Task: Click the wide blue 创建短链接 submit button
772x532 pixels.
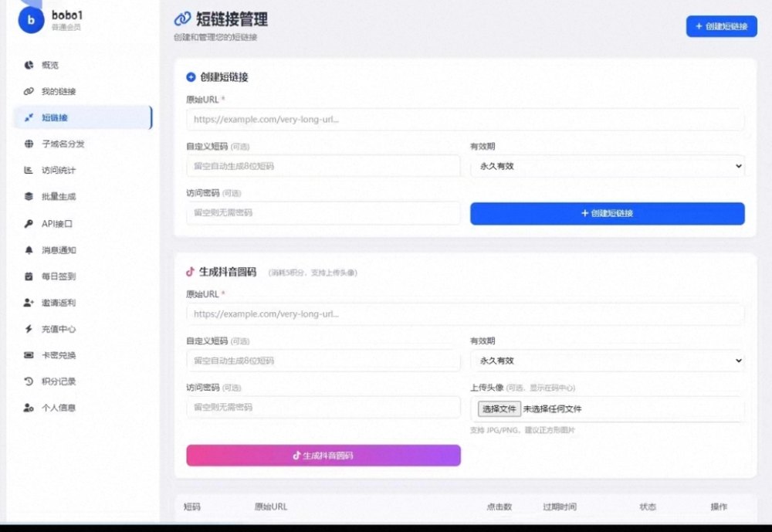Action: 607,213
